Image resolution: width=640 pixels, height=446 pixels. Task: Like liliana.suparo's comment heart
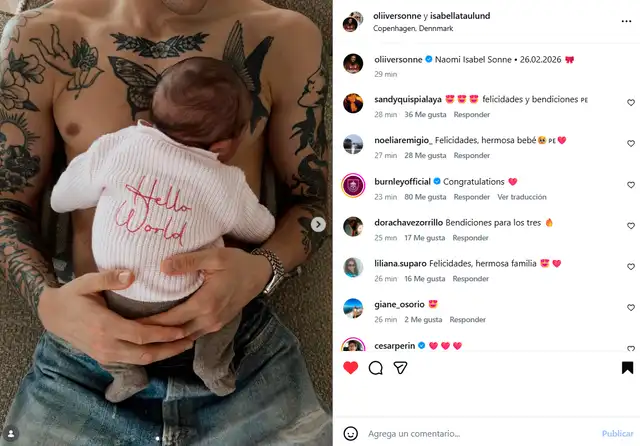click(631, 266)
